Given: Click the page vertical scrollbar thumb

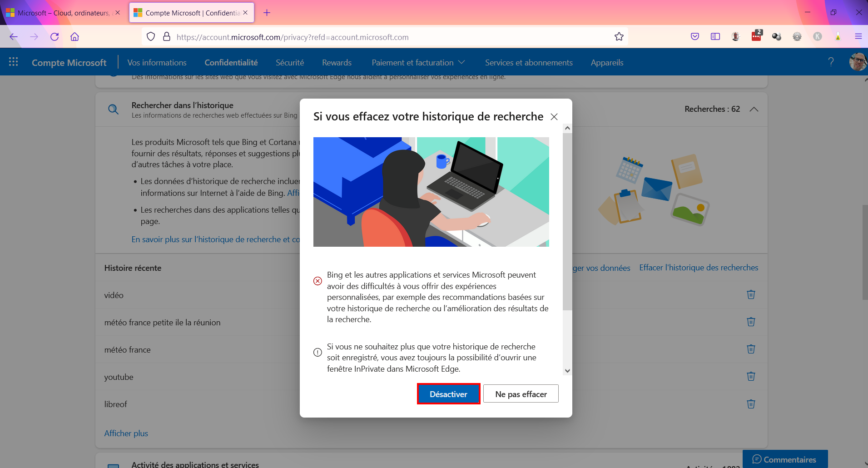Looking at the screenshot, I should pyautogui.click(x=864, y=252).
